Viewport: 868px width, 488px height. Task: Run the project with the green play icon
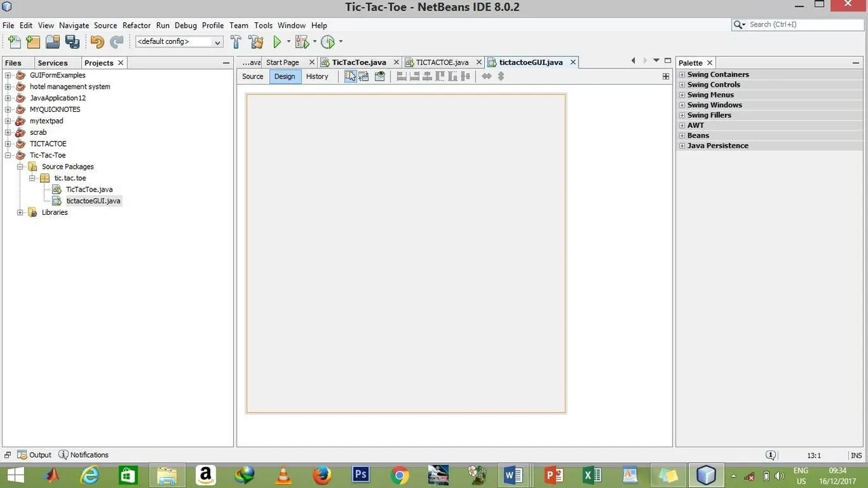click(277, 42)
